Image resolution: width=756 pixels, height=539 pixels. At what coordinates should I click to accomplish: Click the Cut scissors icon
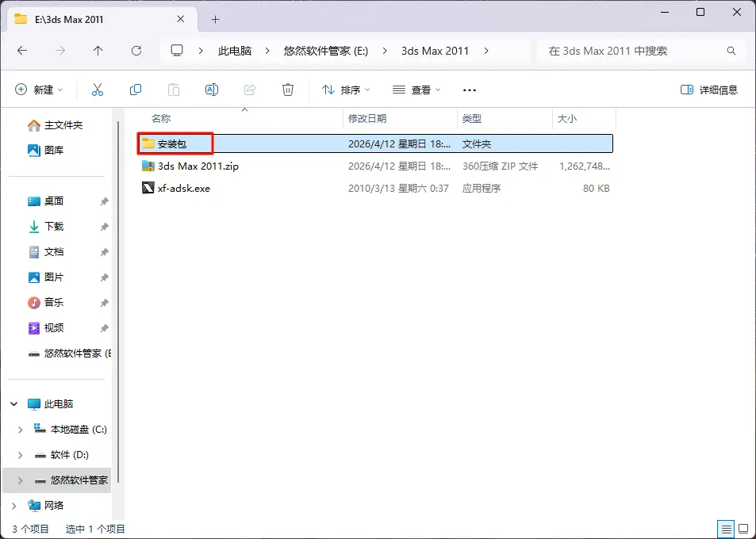pyautogui.click(x=98, y=90)
